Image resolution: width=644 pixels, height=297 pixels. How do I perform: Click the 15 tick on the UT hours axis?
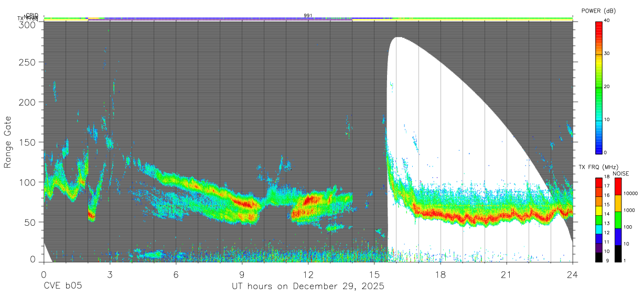pos(374,274)
